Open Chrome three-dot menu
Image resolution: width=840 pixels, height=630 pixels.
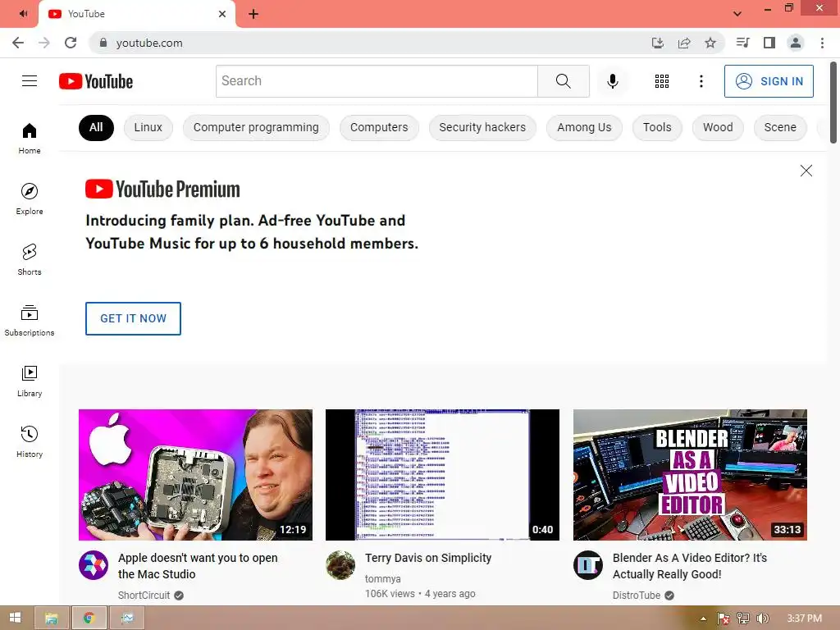822,43
